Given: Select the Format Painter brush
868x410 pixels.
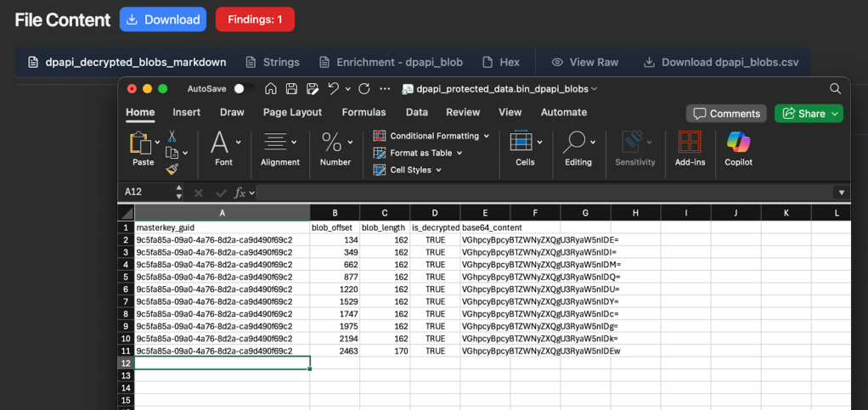Looking at the screenshot, I should (x=172, y=169).
